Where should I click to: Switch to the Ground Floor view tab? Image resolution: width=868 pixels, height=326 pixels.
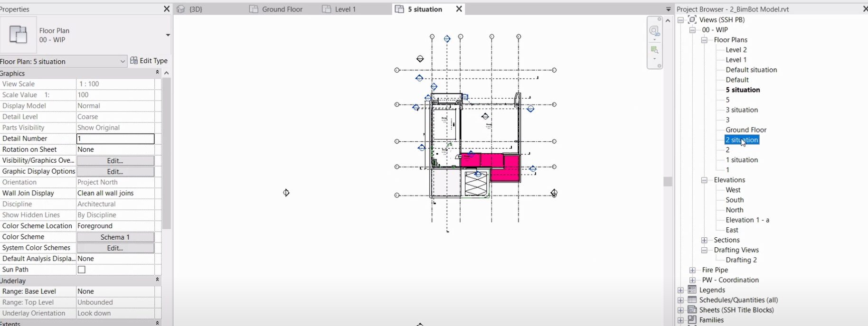coord(282,9)
